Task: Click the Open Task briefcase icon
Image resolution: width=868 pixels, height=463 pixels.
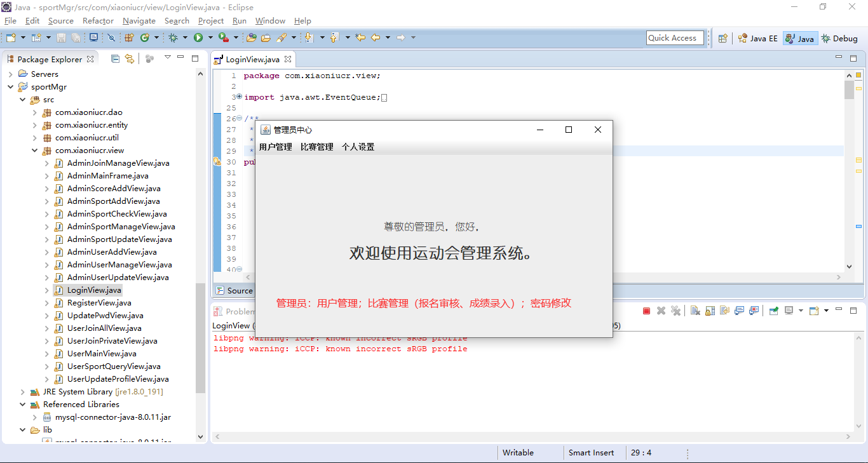Action: pyautogui.click(x=266, y=38)
